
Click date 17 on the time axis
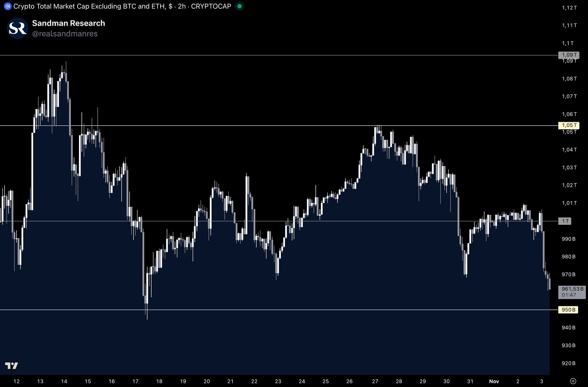[x=135, y=381]
